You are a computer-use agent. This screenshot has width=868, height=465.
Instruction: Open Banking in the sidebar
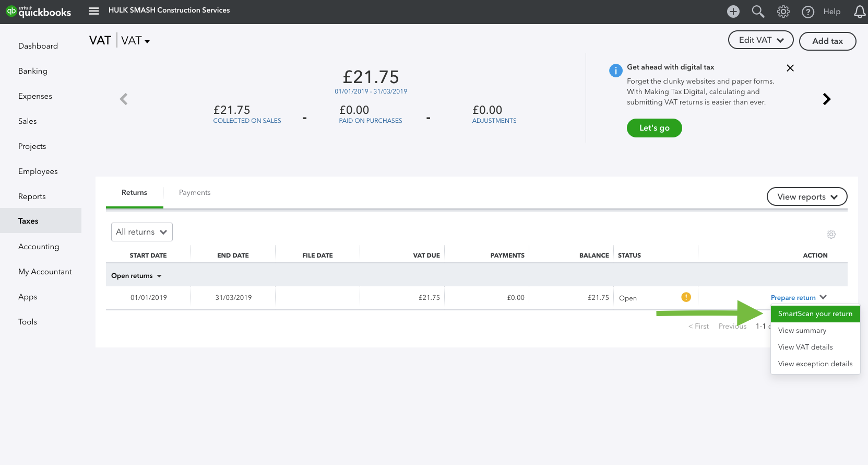pos(33,71)
